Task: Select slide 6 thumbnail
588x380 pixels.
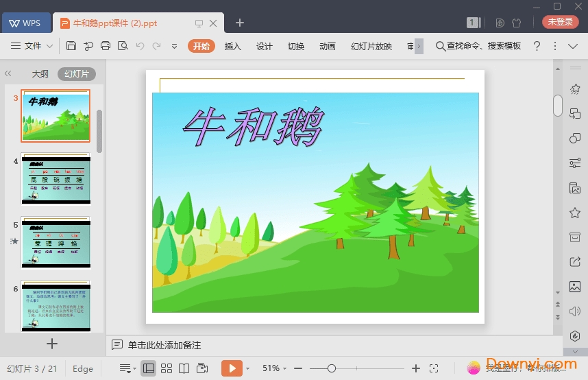Action: click(x=56, y=306)
